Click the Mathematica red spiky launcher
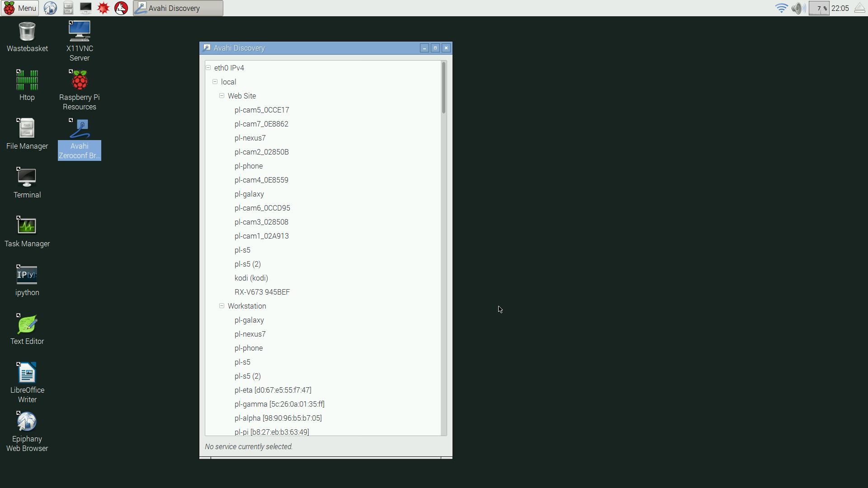Screen dimensions: 868x488 pos(104,8)
